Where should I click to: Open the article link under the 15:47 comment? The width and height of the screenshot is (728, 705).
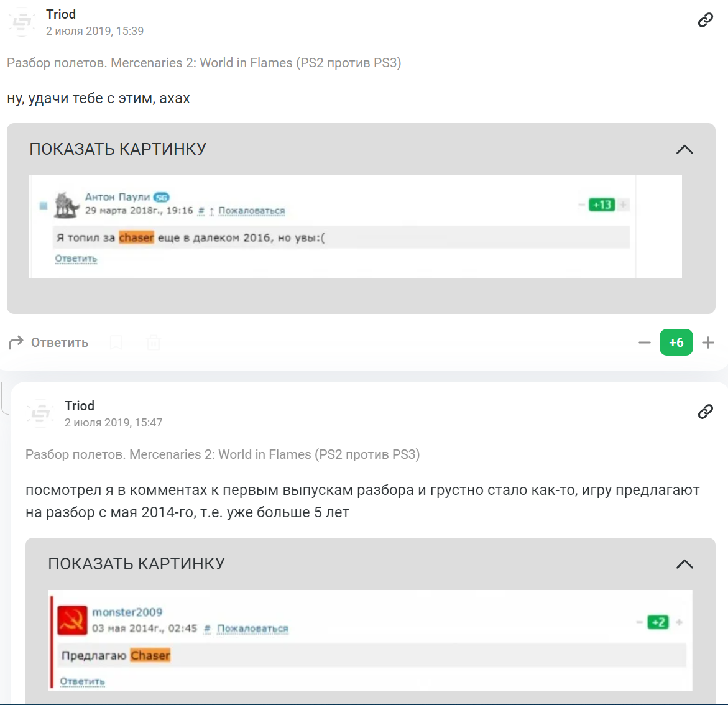223,454
